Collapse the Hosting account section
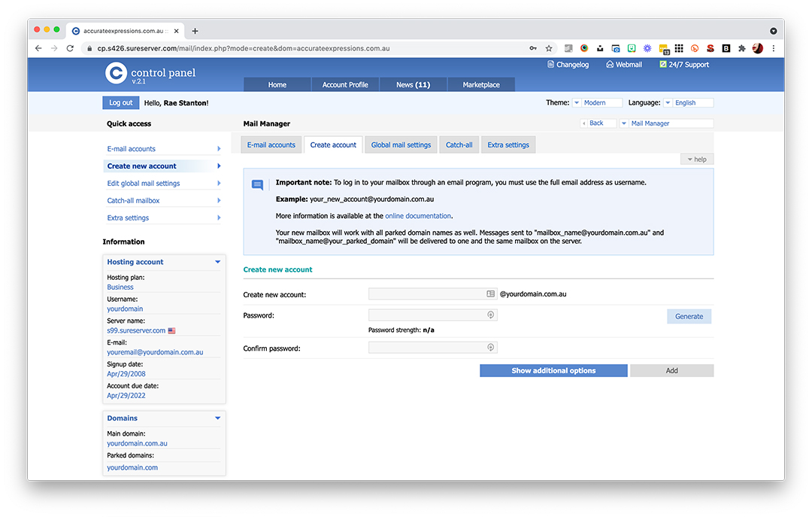 [x=217, y=262]
